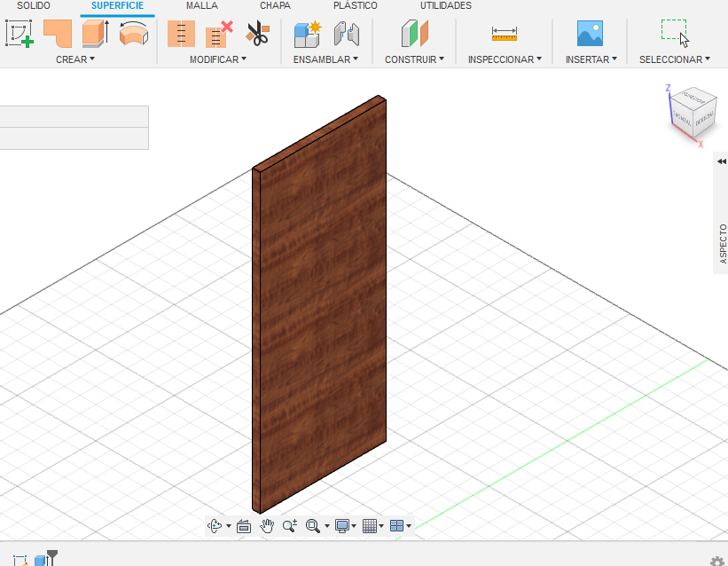Select the scissors Unstitch tool

point(258,34)
